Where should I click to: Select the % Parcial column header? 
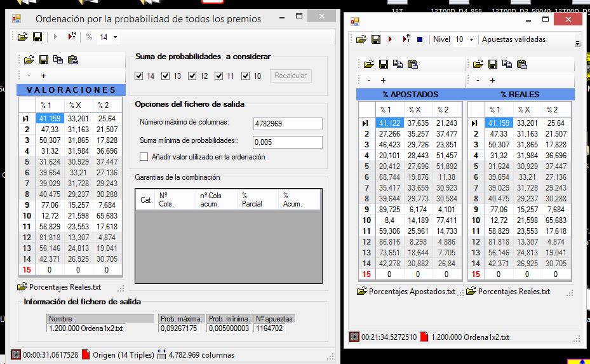[259, 200]
